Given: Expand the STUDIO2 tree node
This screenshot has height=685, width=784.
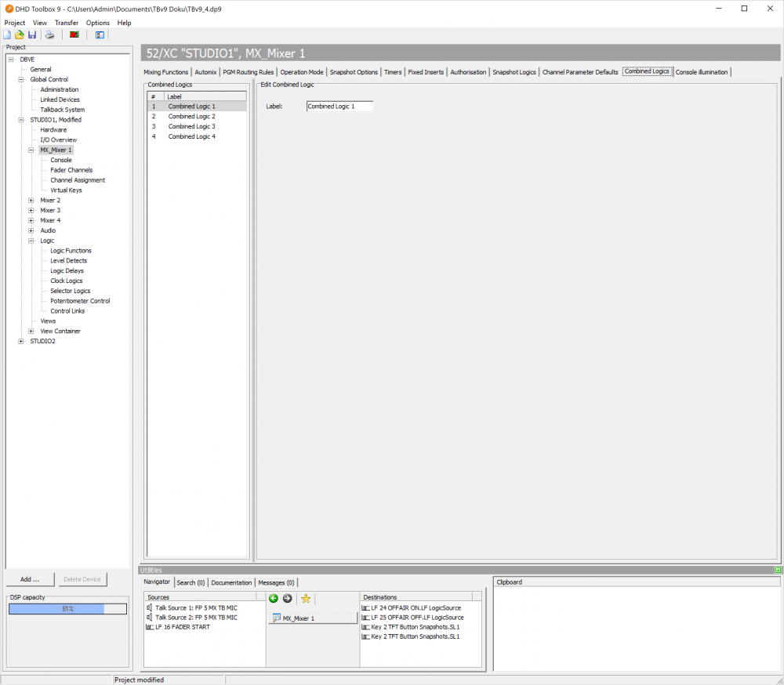Looking at the screenshot, I should tap(23, 340).
